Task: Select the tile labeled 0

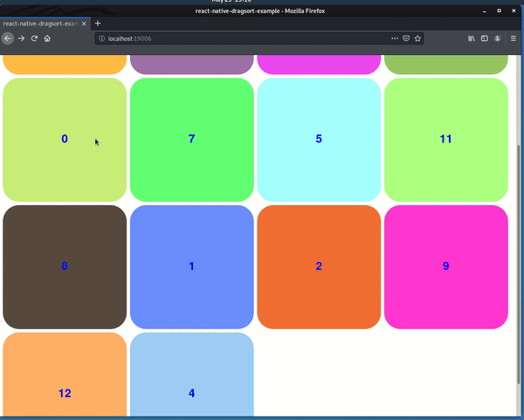Action: coord(65,140)
